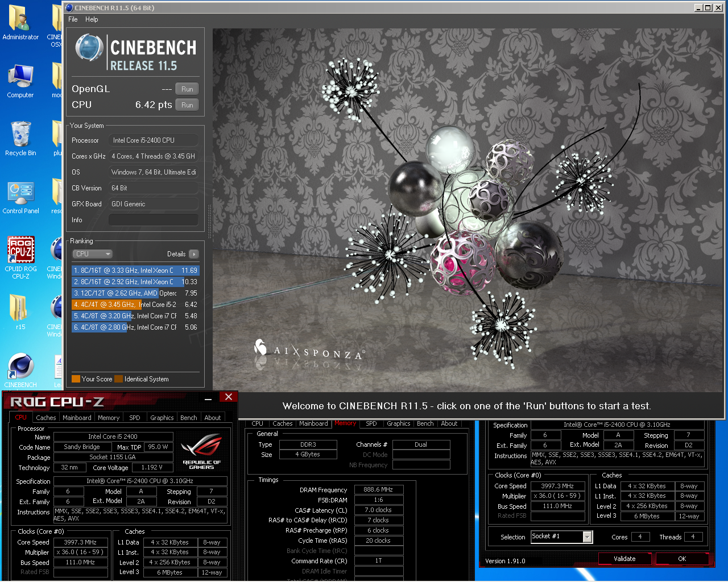The image size is (728, 582).
Task: Click Validate button in right CPU-Z window
Action: pos(624,559)
